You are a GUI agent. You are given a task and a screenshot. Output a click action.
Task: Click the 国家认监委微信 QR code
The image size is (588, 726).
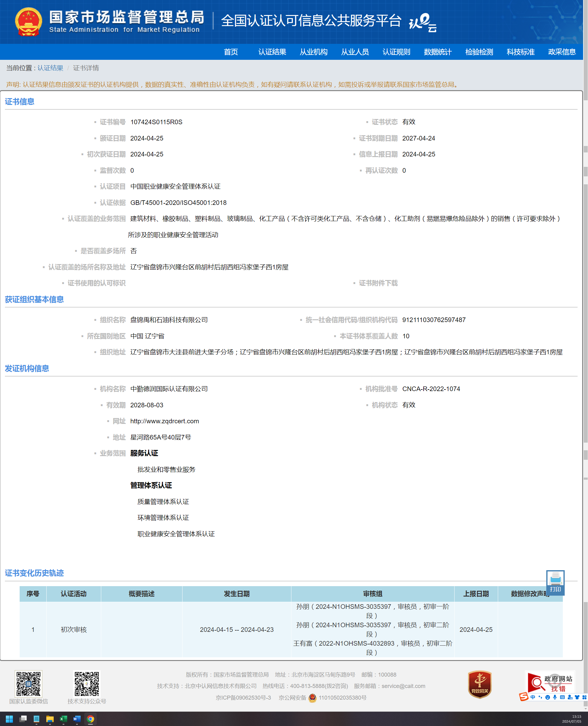pos(29,683)
